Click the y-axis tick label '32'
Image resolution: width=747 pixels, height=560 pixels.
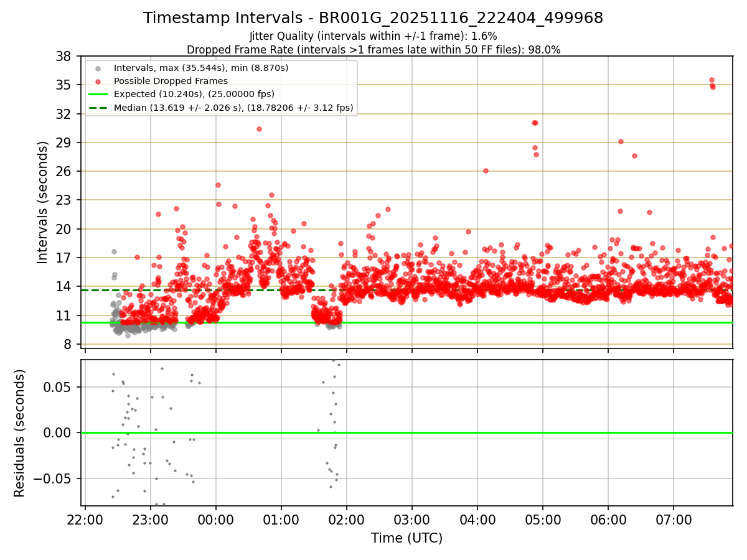tap(63, 114)
